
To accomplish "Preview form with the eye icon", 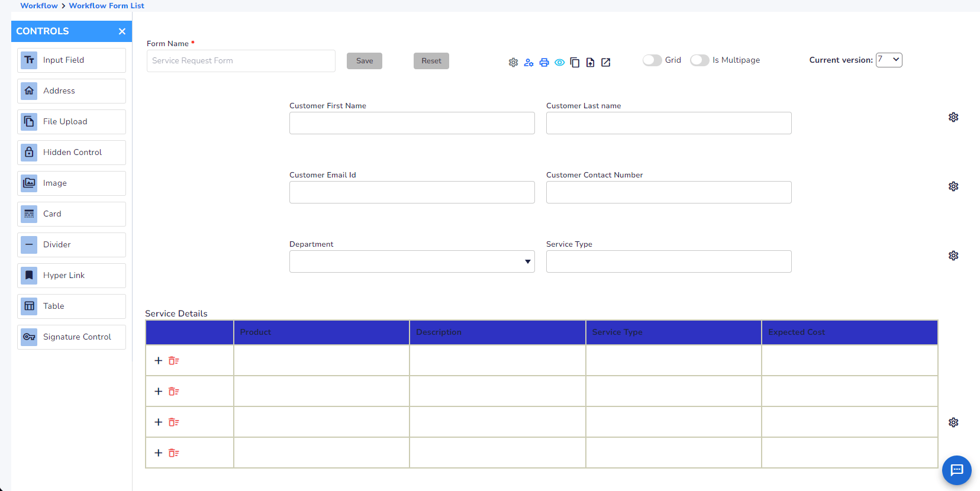I will point(559,62).
